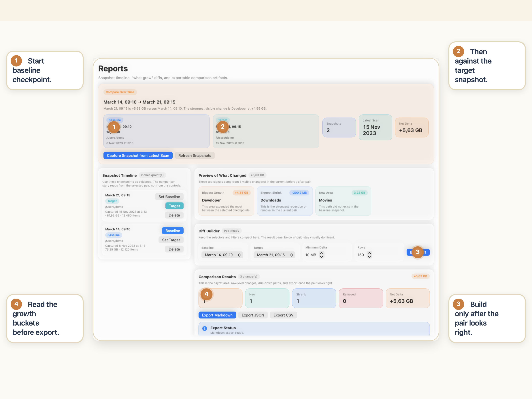Delete the March 14, 09:10 snapshot
Image resolution: width=532 pixels, height=399 pixels.
click(174, 249)
